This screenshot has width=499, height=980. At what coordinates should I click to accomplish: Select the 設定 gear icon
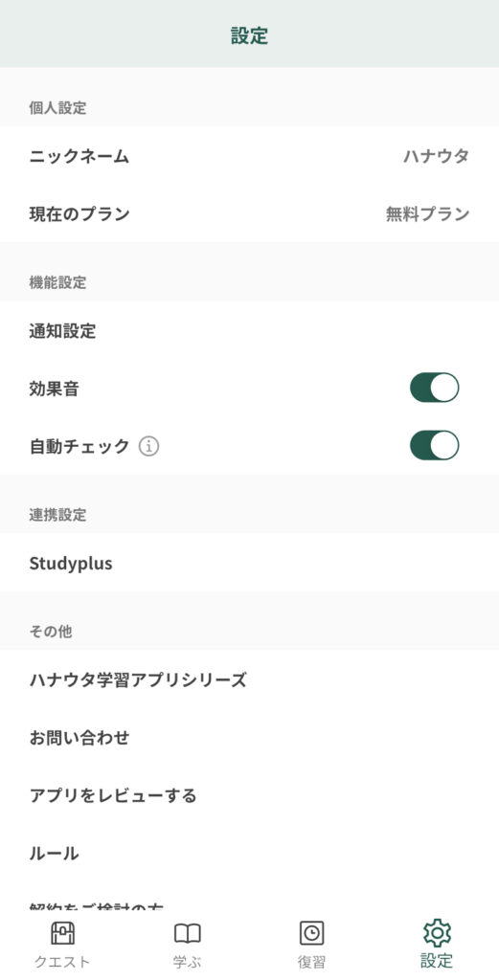[x=437, y=933]
